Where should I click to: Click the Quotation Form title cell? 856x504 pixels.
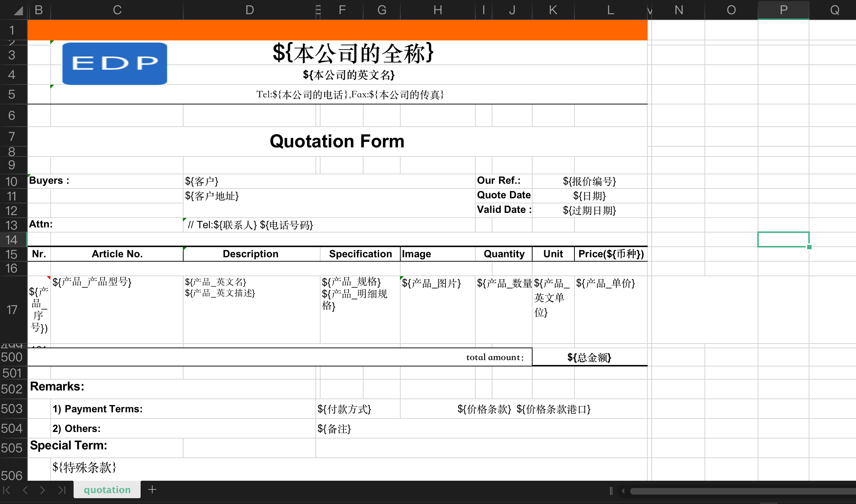(337, 141)
